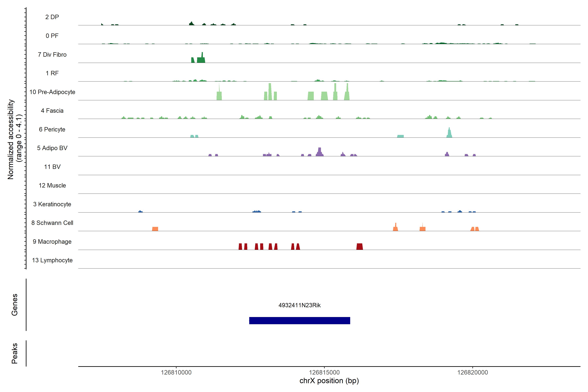The width and height of the screenshot is (588, 392).
Task: Click the 13 Lymphocyte track label
Action: coord(52,260)
